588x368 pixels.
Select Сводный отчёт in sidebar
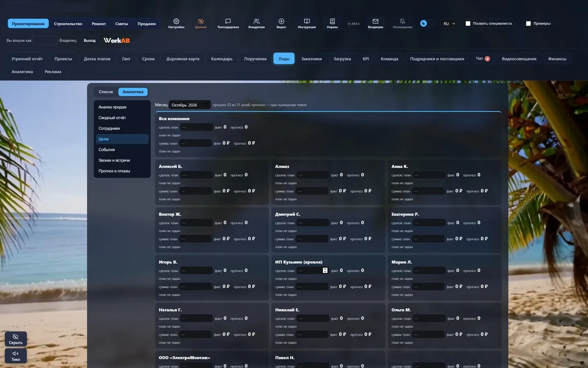click(x=122, y=118)
